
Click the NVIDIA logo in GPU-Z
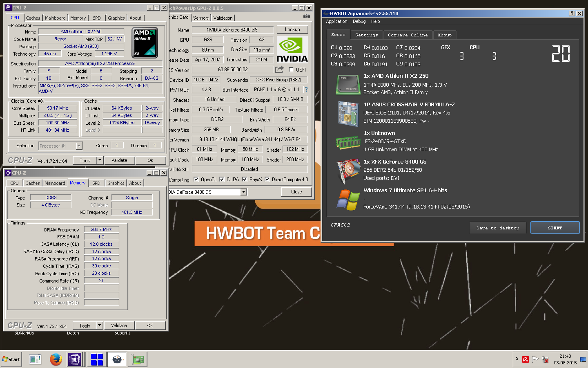[292, 49]
